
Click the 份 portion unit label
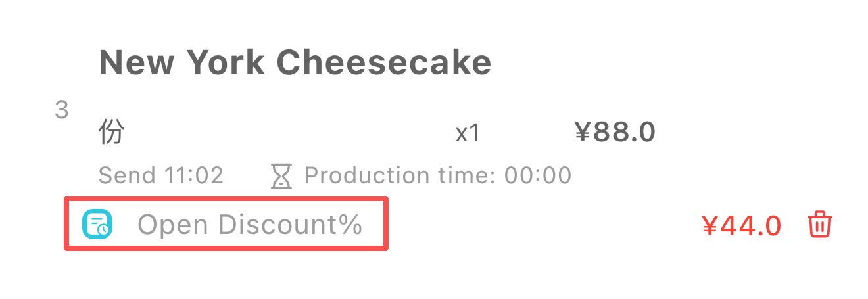click(111, 133)
